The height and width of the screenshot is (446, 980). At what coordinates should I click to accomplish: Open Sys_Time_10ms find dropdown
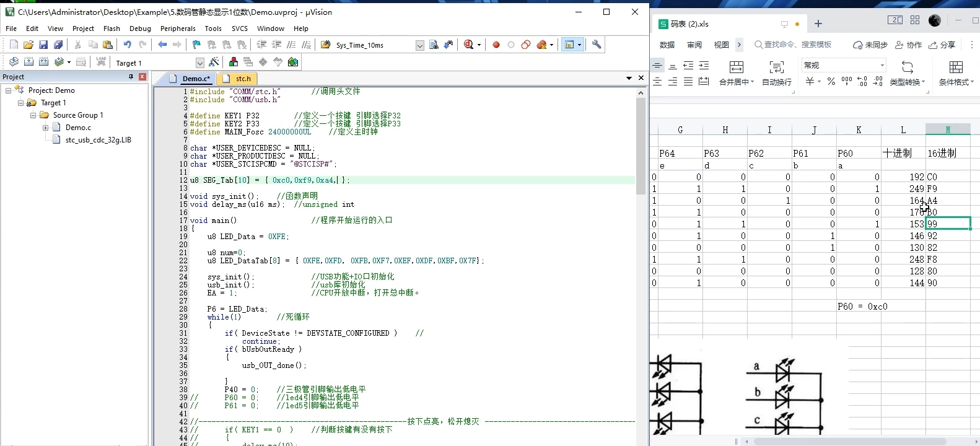click(419, 45)
